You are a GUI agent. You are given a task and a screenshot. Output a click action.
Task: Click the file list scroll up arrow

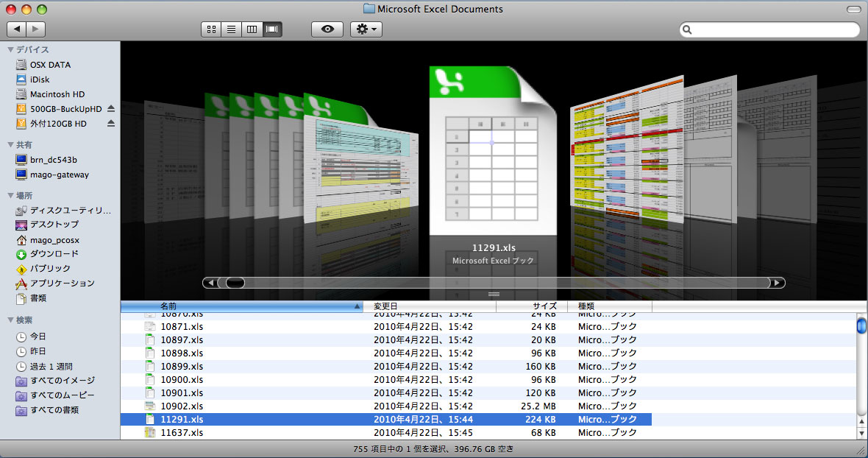pos(862,422)
